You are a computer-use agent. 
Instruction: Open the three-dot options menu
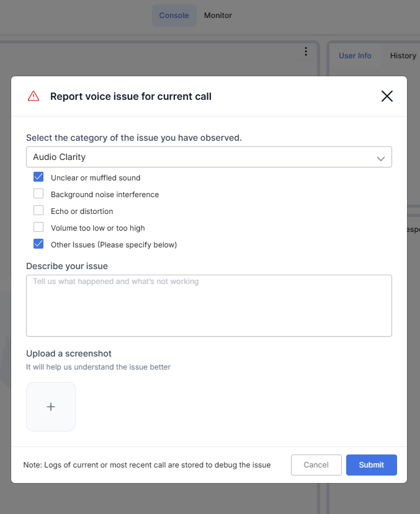click(306, 52)
